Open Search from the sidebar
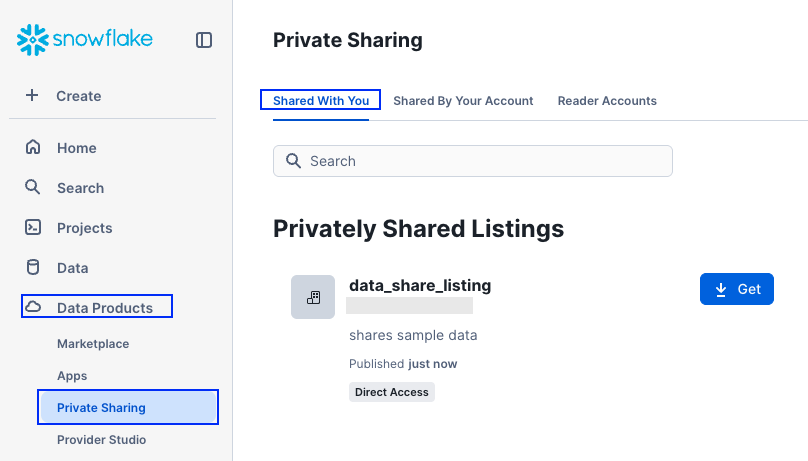 80,188
